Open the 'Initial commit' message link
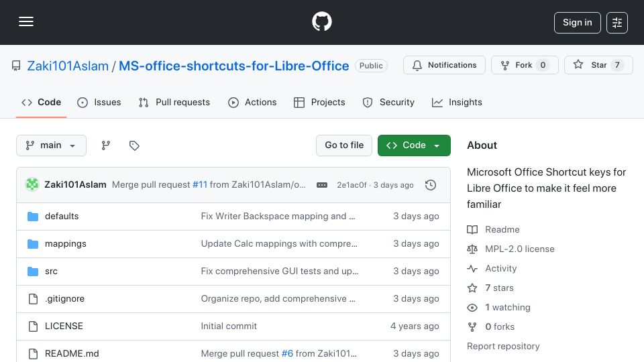The image size is (644, 362). pos(229,326)
